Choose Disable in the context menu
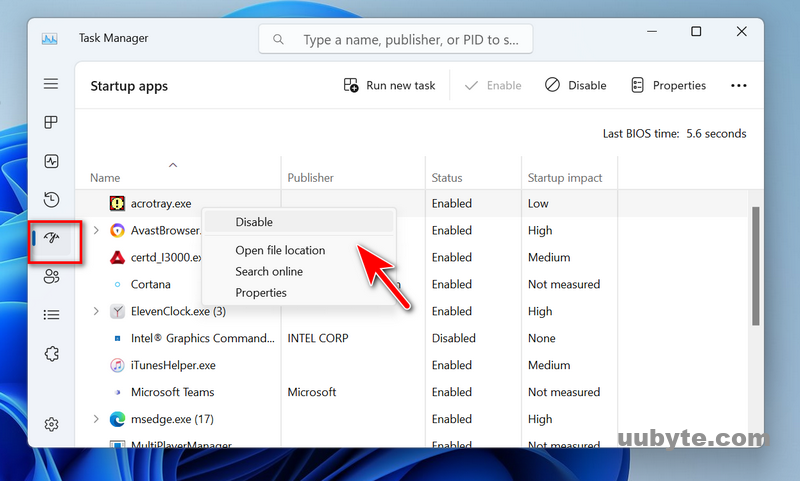Image resolution: width=800 pixels, height=481 pixels. [x=299, y=222]
